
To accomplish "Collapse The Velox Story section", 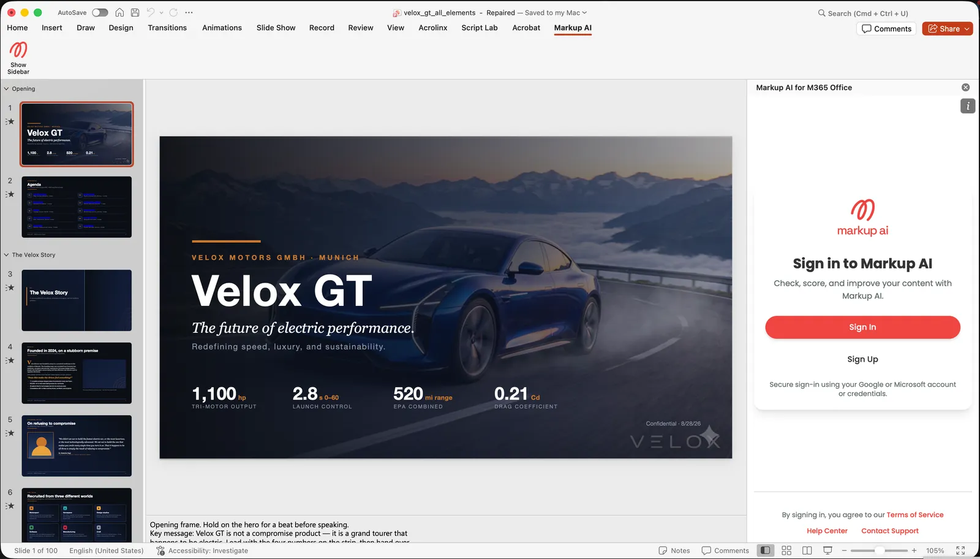I will [x=7, y=255].
